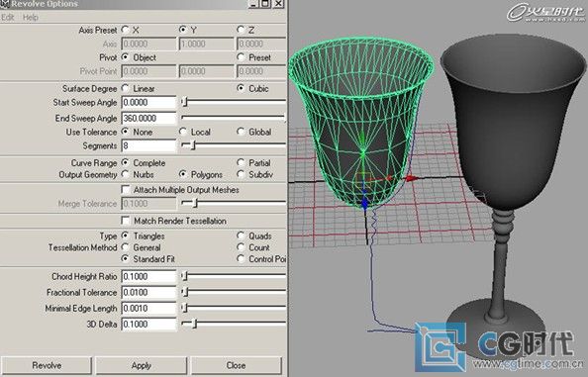
Task: Choose Preset pivot option
Action: [x=241, y=57]
